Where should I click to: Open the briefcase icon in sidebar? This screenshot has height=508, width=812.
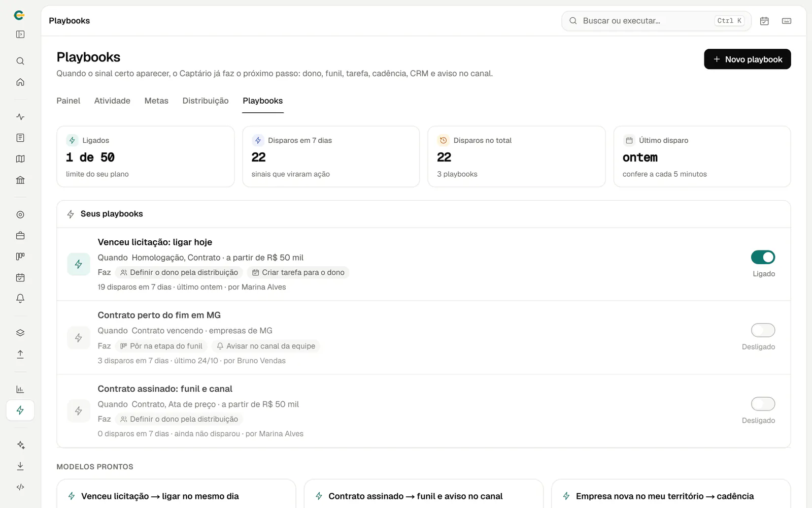point(20,236)
